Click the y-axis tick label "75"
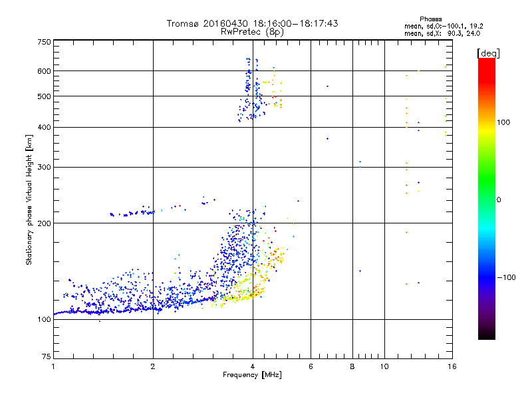The height and width of the screenshot is (399, 532). click(x=46, y=356)
